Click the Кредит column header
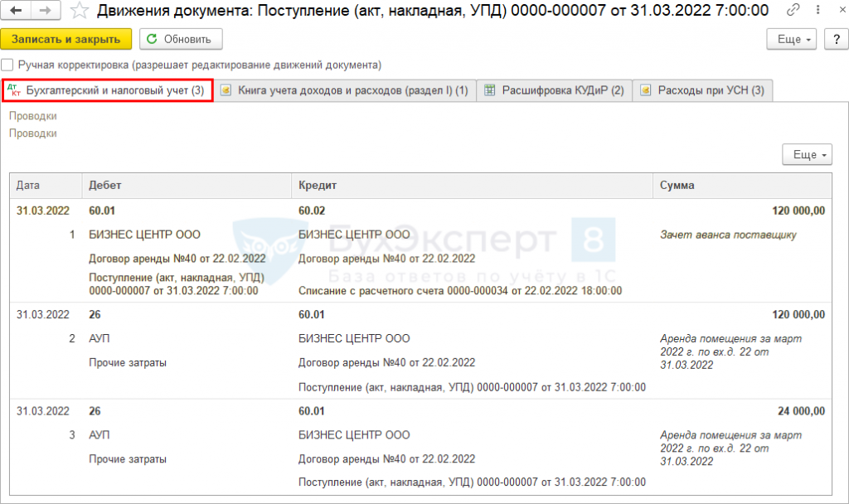This screenshot has width=849, height=504. pyautogui.click(x=472, y=185)
